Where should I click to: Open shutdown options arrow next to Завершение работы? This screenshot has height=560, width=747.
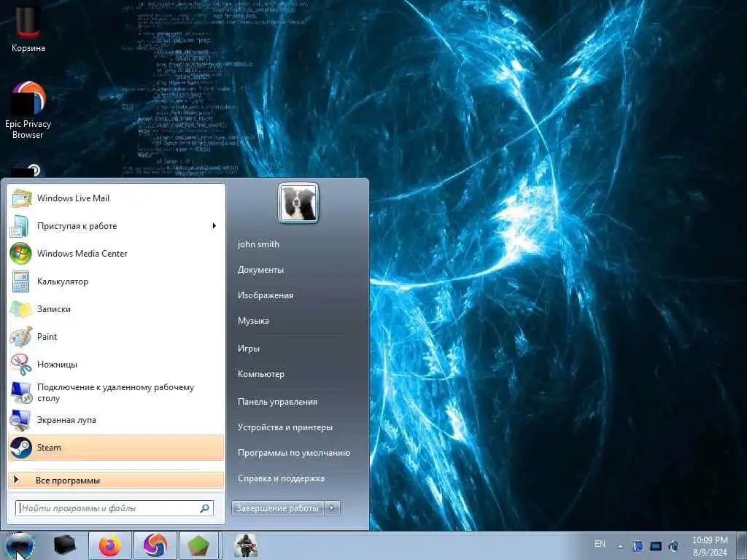(333, 508)
